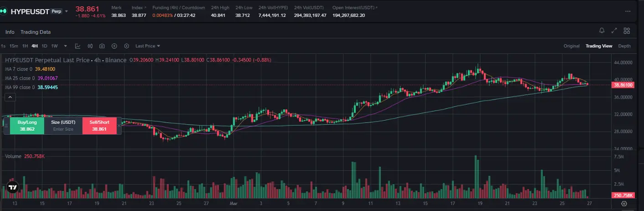Open the three-dot more options menu

click(629, 11)
